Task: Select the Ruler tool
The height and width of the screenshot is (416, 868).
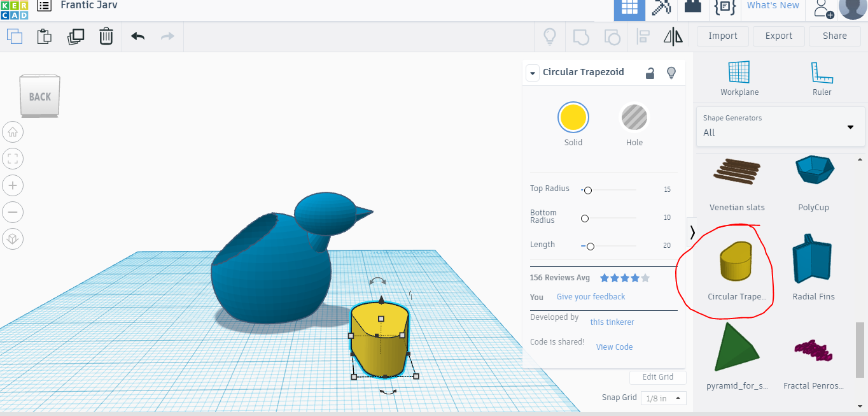Action: [x=822, y=78]
